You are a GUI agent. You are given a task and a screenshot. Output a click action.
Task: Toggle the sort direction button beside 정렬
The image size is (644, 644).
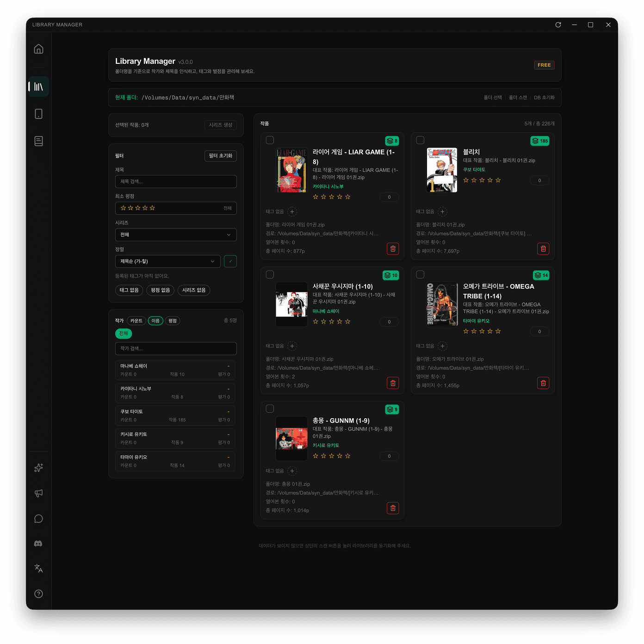click(x=230, y=261)
